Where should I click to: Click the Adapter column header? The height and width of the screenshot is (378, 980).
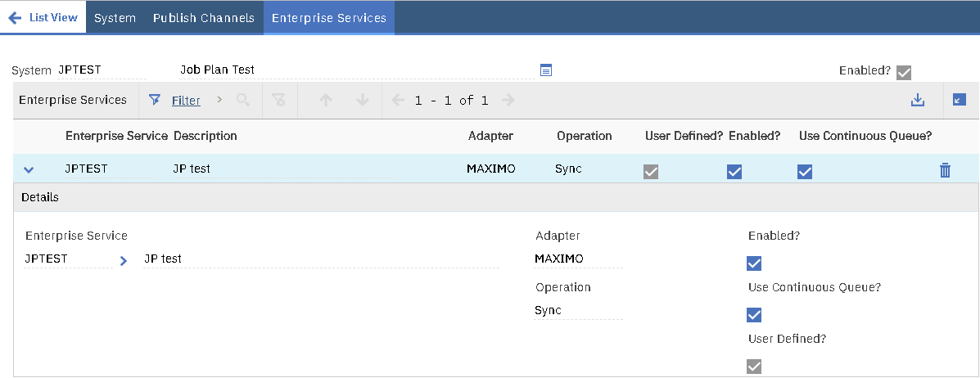[490, 136]
